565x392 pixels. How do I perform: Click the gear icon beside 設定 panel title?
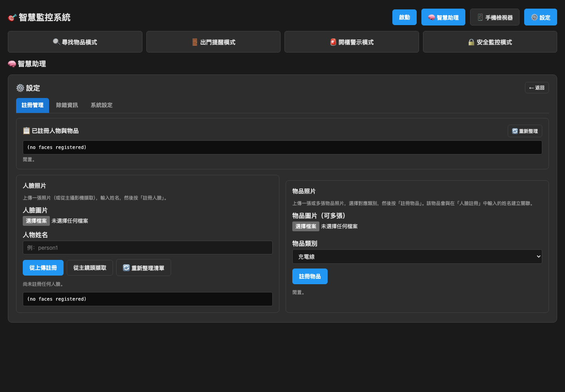tap(20, 88)
